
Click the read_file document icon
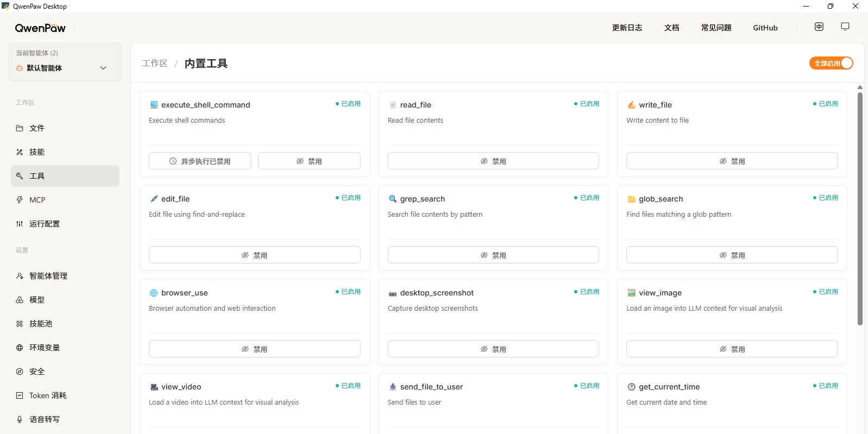[393, 105]
